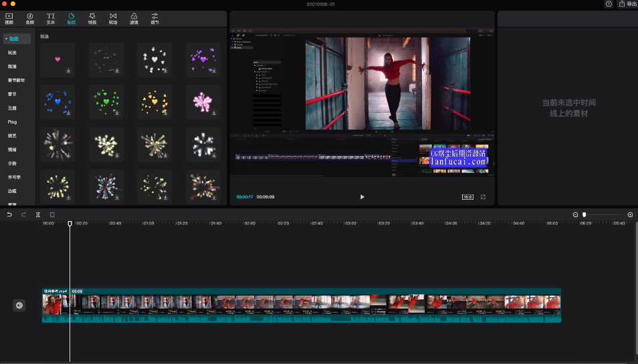Screen dimensions: 638x364
Task: Select the 春节新年 sticker category
Action: [x=16, y=80]
